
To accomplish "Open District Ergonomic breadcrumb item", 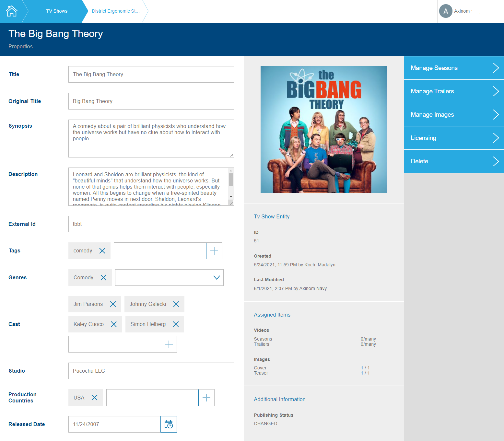I will click(x=116, y=11).
